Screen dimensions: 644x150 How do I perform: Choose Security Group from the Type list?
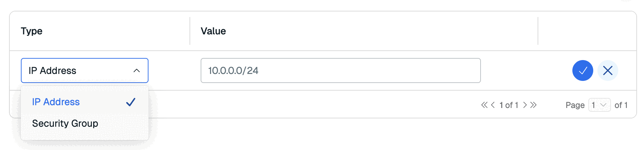[65, 124]
